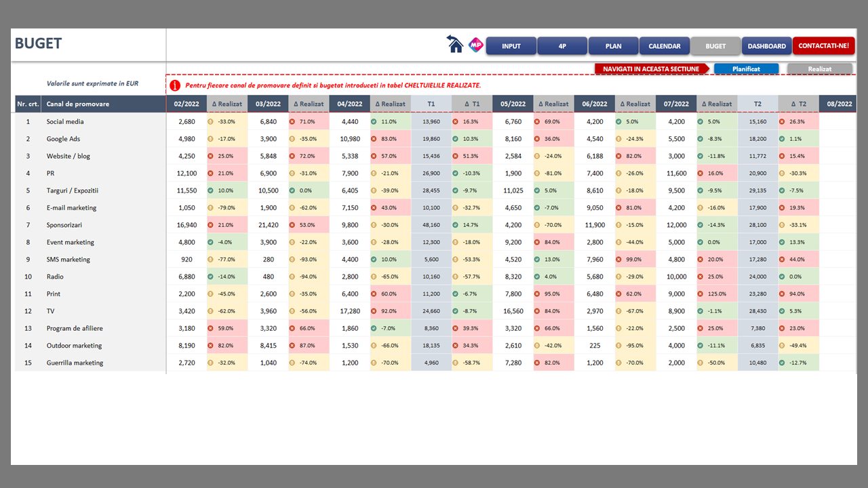Click the blue Planificat button
Screen dimensions: 868x488
click(x=746, y=69)
